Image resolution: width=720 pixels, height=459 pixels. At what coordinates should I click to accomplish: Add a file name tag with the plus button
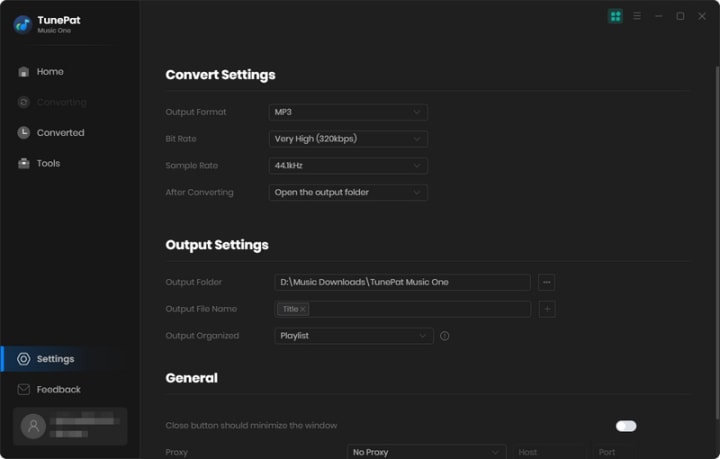(x=547, y=309)
